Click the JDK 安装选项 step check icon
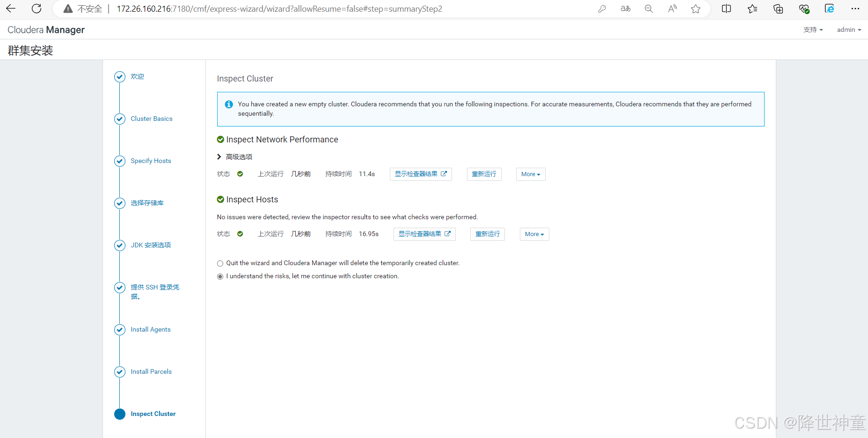This screenshot has width=868, height=438. point(120,245)
